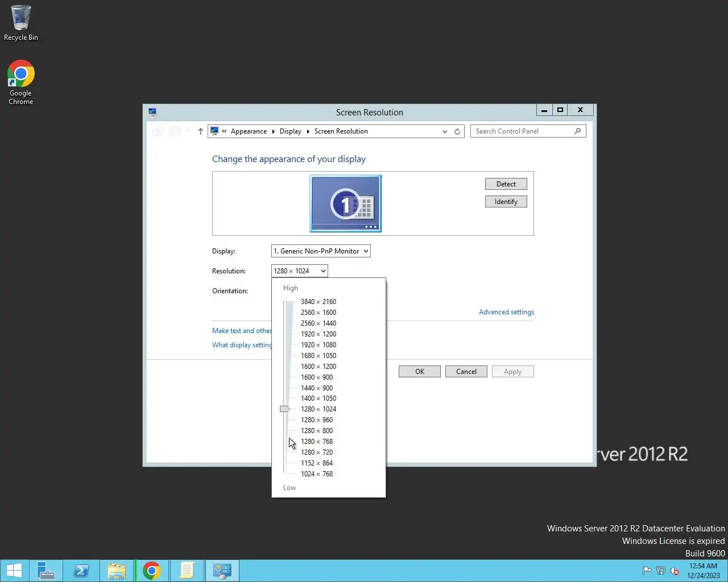Minimize the Screen Resolution window

(544, 110)
